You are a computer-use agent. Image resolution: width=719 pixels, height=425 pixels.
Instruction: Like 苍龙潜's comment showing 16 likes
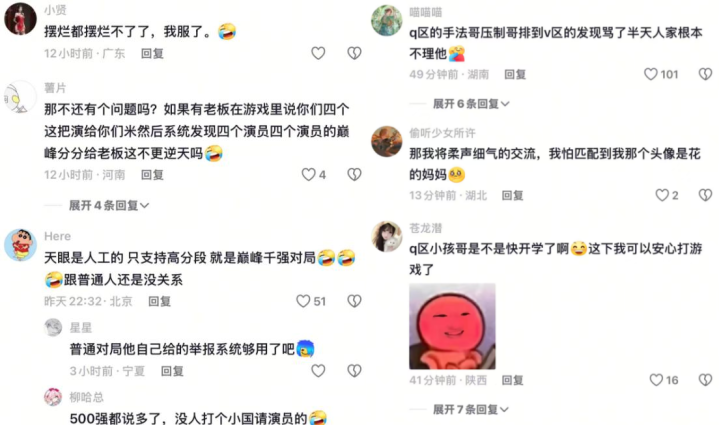657,380
